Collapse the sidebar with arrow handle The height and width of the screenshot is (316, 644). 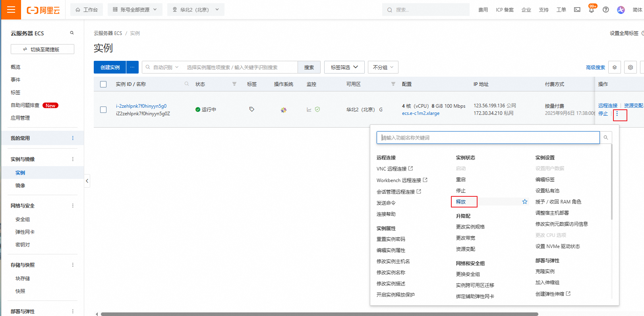pos(87,181)
